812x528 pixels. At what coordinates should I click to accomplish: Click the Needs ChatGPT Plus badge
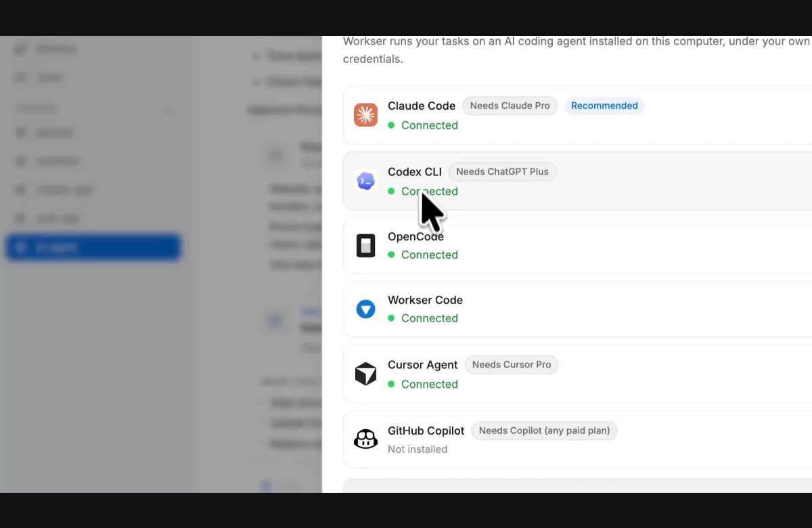click(x=502, y=172)
